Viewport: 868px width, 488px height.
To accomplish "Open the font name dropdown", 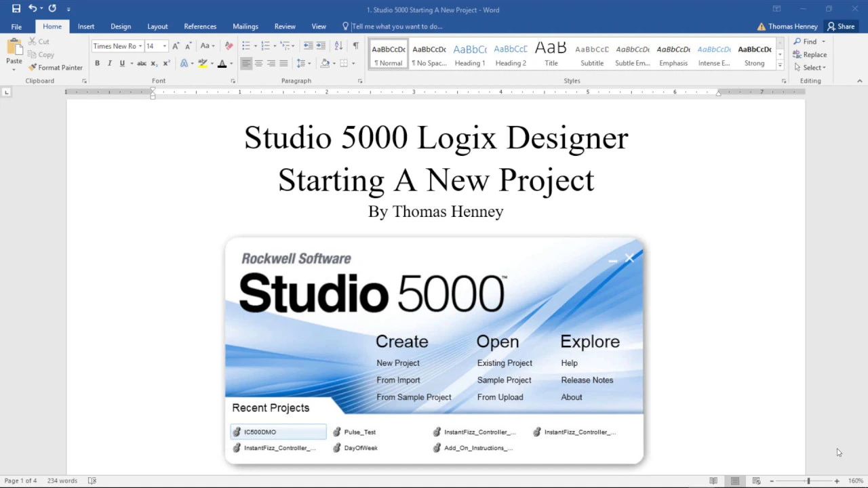I will pos(140,46).
